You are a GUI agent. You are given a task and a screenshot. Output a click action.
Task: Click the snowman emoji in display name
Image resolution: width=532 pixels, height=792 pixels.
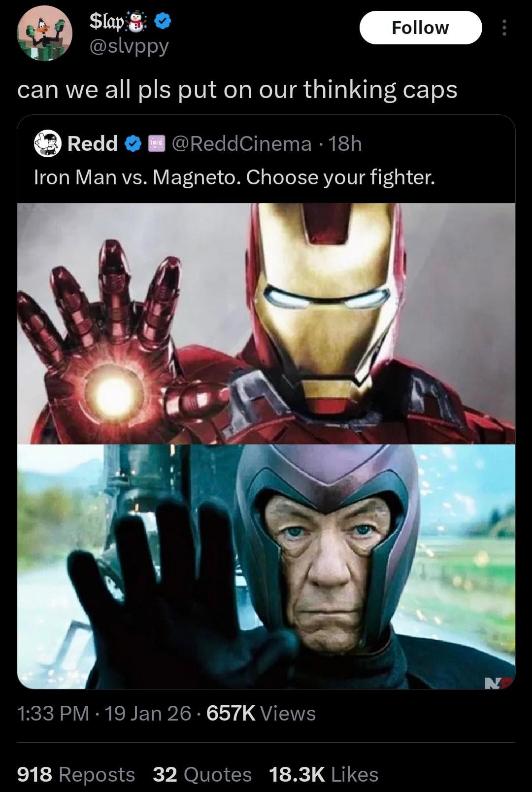click(x=139, y=20)
